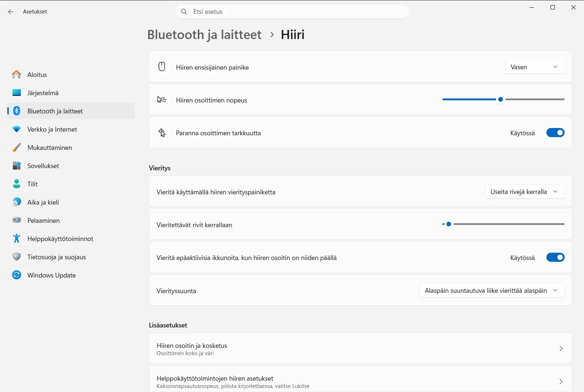Click the Verkko ja Internet wifi icon
The height and width of the screenshot is (392, 584).
pyautogui.click(x=16, y=129)
